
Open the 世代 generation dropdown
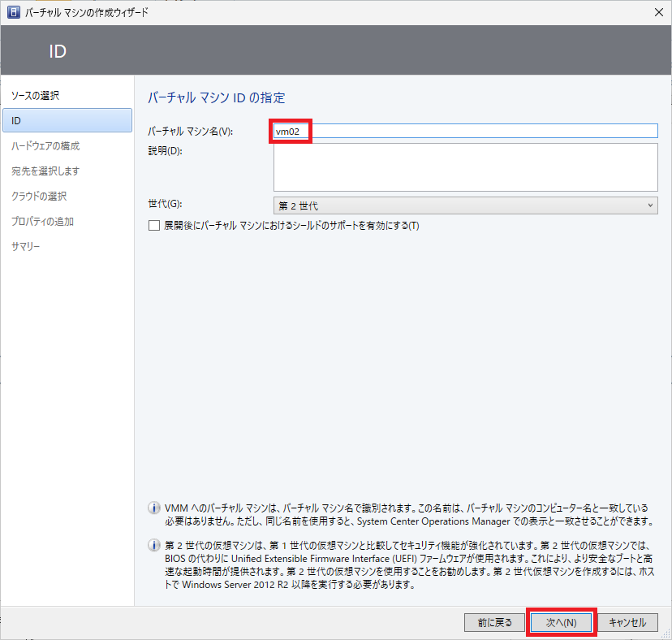tap(465, 205)
